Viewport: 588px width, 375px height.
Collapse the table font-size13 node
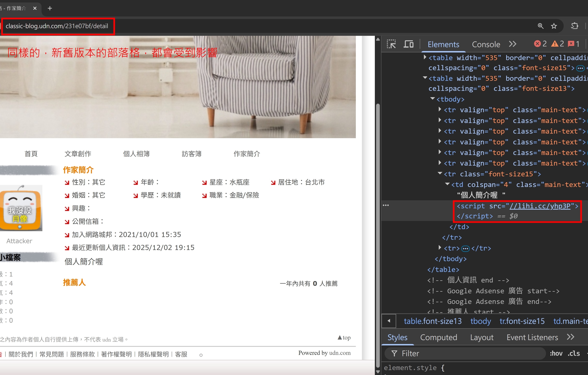coord(425,78)
